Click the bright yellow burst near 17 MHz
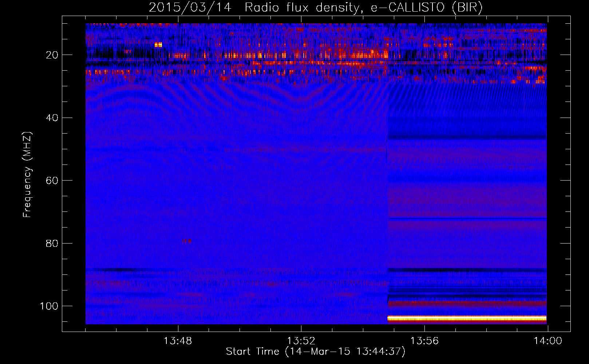The width and height of the screenshot is (589, 364). pyautogui.click(x=158, y=45)
